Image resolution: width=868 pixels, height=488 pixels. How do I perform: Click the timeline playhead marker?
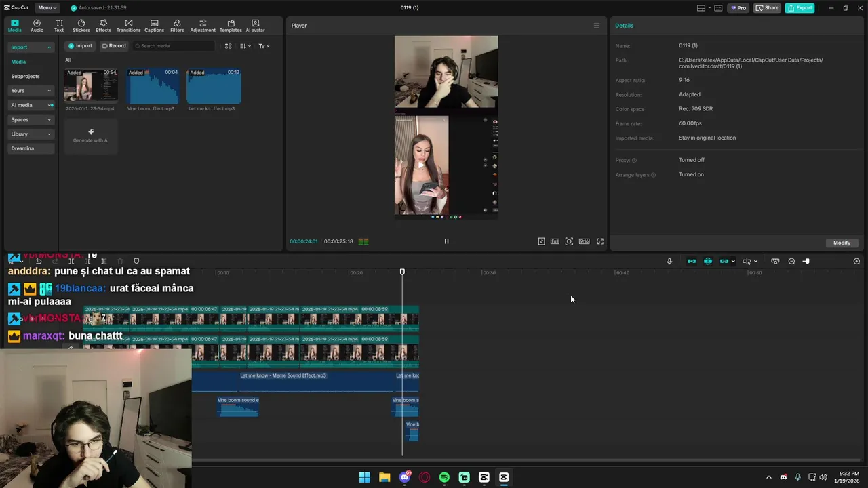[x=402, y=272]
